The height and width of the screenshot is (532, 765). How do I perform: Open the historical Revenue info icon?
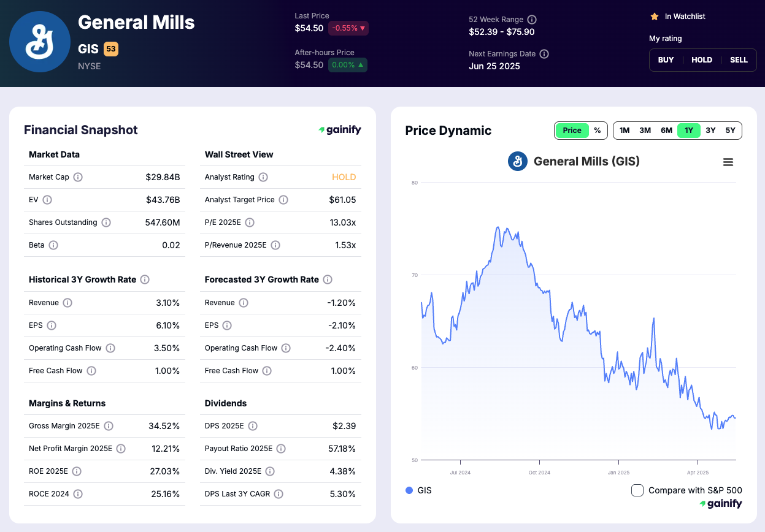(67, 303)
